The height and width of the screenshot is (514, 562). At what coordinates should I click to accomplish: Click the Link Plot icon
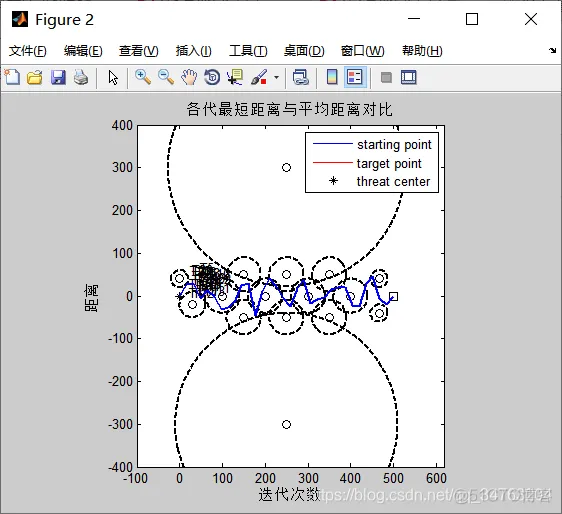click(300, 77)
